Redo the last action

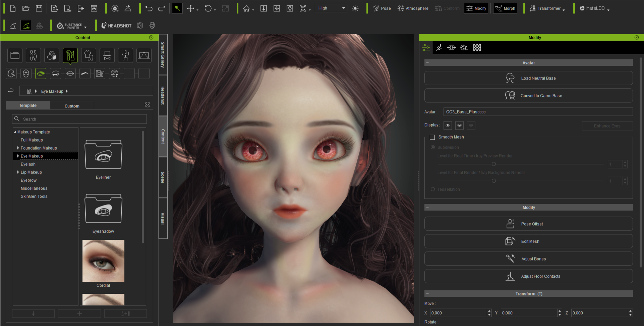(162, 8)
